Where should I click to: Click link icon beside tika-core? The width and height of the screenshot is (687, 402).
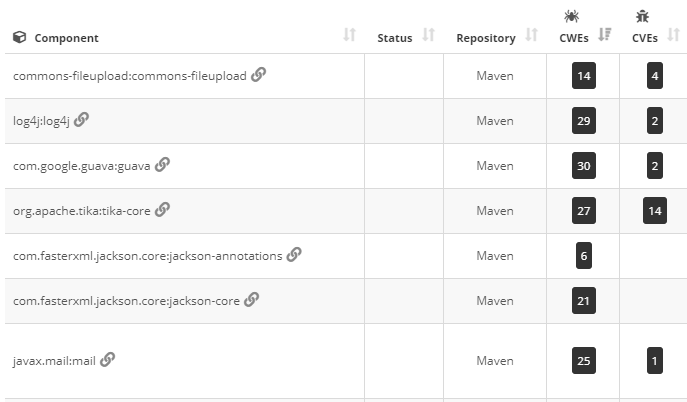162,209
